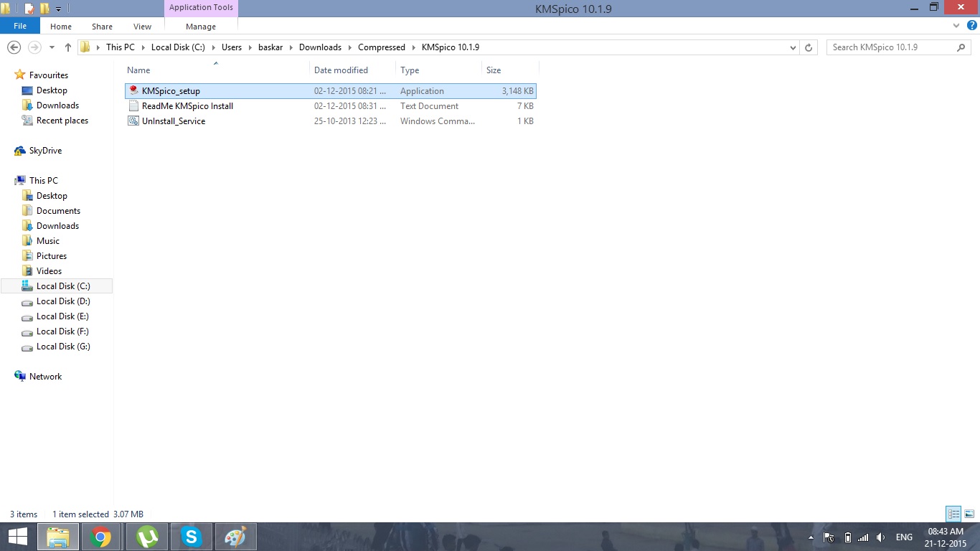Open Recent places under Favourites

[62, 121]
